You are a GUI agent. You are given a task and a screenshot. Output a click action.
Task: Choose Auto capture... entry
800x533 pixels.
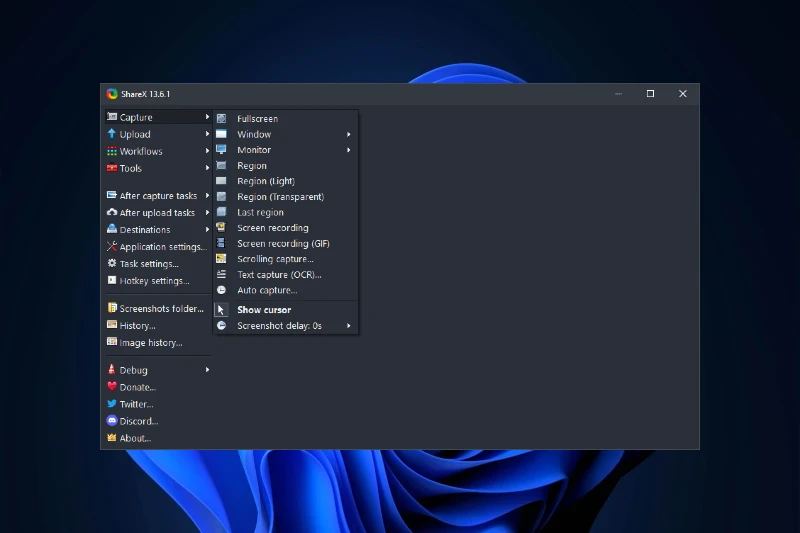286,290
